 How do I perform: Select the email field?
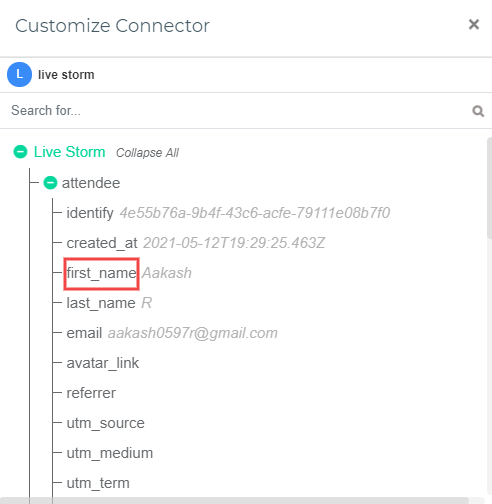pos(84,333)
